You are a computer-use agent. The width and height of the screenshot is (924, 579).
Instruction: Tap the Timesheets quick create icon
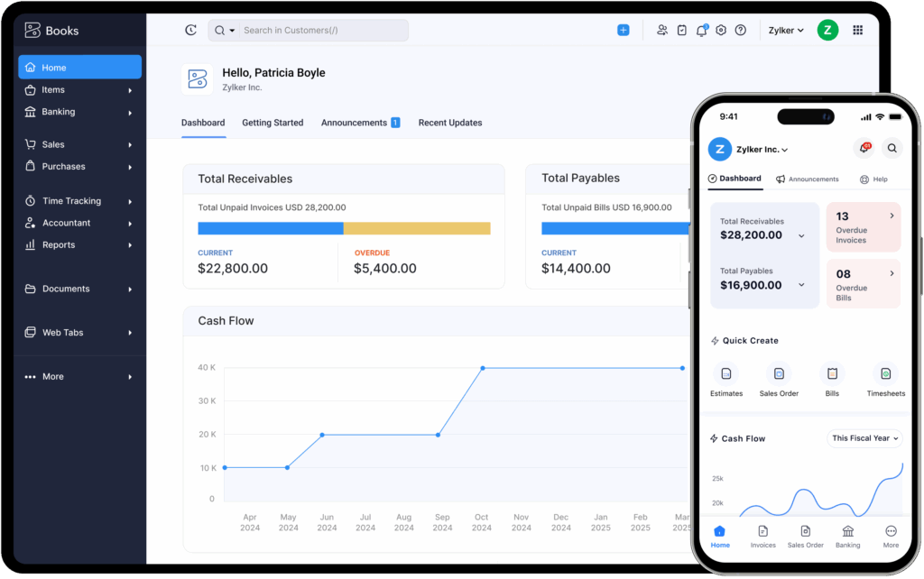pos(885,373)
